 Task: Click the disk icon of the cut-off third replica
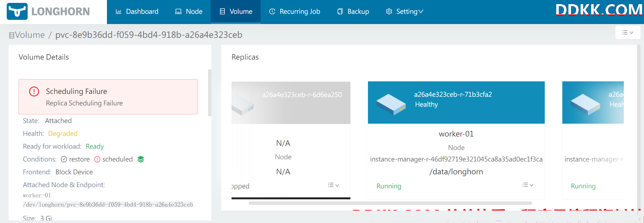pyautogui.click(x=585, y=104)
